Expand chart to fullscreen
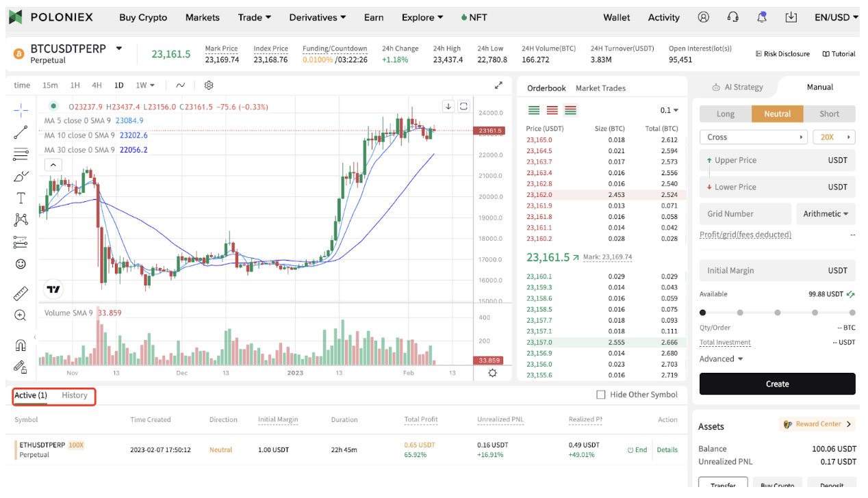The image size is (868, 498). [x=499, y=86]
